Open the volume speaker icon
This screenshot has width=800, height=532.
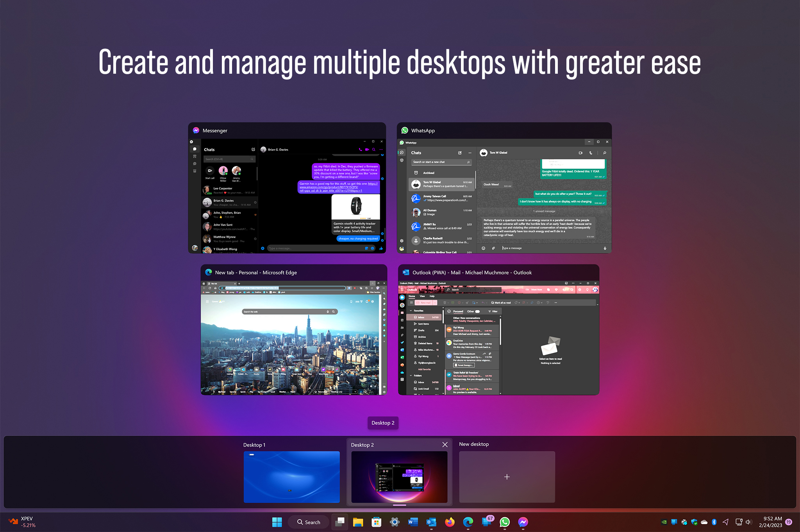(748, 522)
